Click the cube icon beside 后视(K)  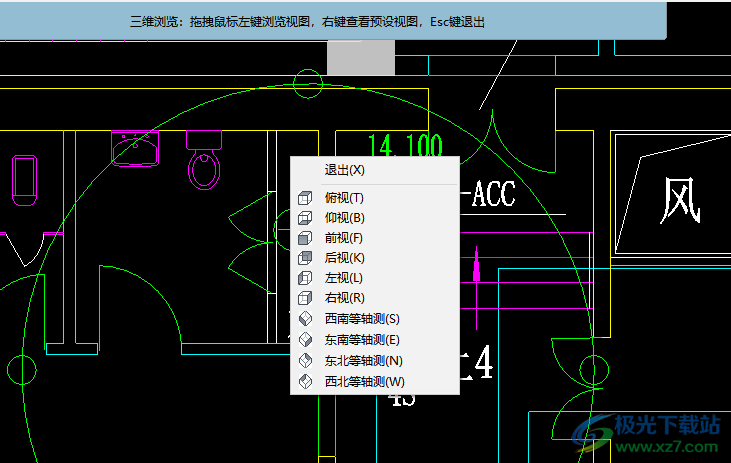[x=305, y=258]
